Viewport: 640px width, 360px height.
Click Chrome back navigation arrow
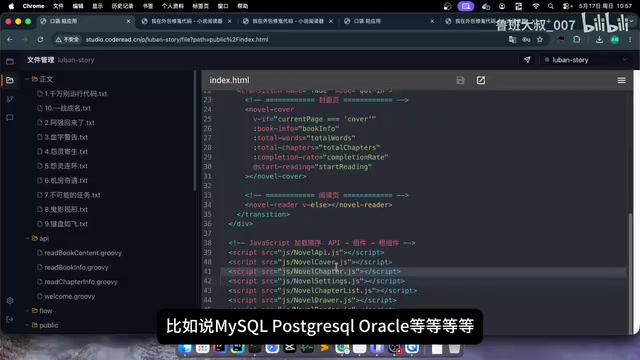coord(10,40)
